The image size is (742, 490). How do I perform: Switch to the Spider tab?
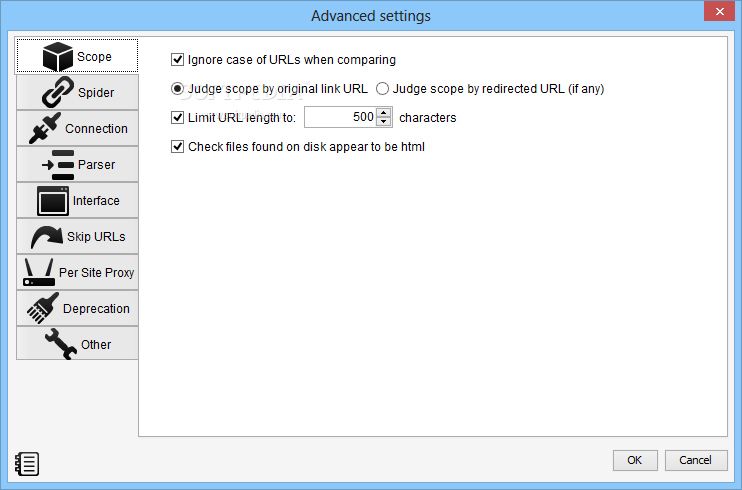click(77, 92)
